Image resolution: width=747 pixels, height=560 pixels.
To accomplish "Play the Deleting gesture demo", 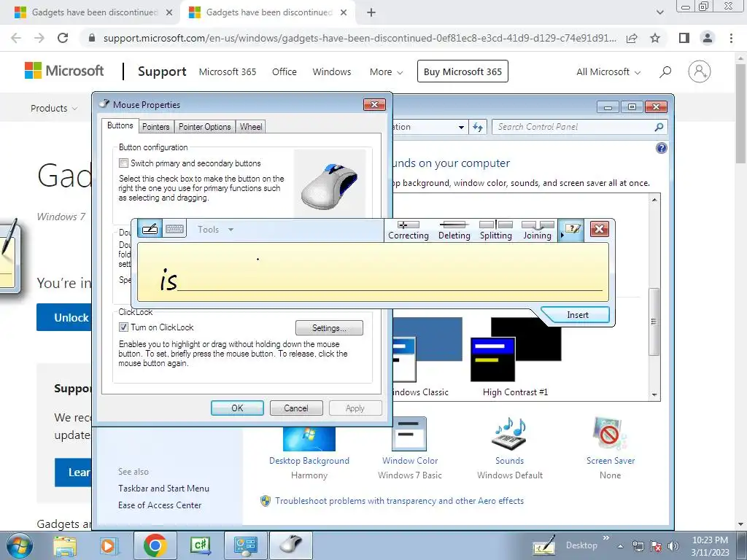I will click(x=454, y=230).
